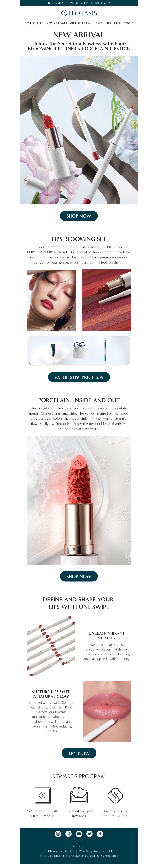Click the Florasis logo header
This screenshot has height=868, width=158.
click(79, 13)
